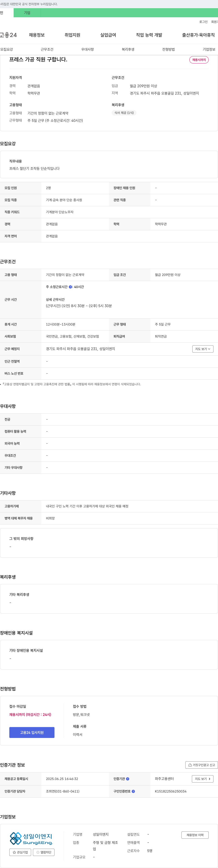Select contact 조희연(031-860-0411)
The width and height of the screenshot is (218, 868).
coord(63,791)
